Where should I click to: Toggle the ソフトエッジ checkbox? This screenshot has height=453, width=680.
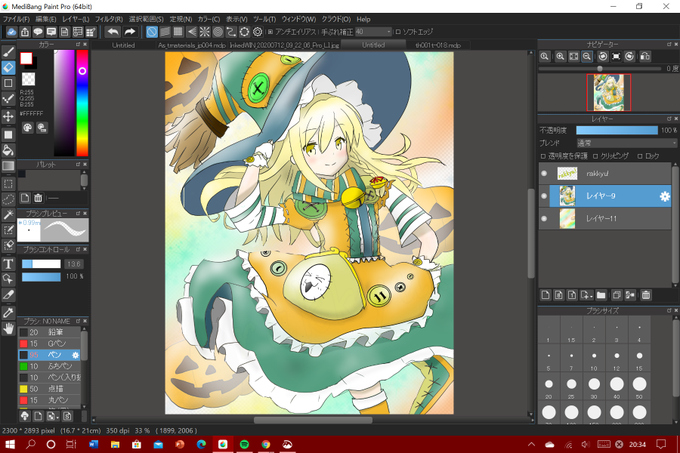tap(398, 32)
